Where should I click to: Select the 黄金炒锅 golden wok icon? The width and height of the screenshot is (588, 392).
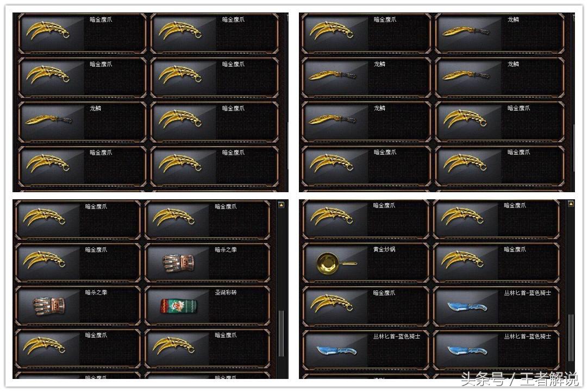[336, 263]
